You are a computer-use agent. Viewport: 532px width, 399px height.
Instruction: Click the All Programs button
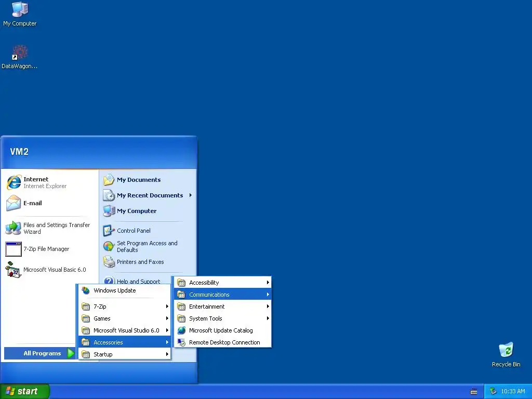pos(39,353)
